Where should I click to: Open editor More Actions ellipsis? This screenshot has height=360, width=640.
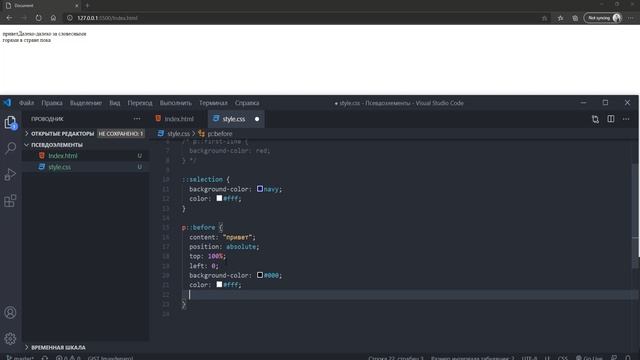(x=626, y=119)
